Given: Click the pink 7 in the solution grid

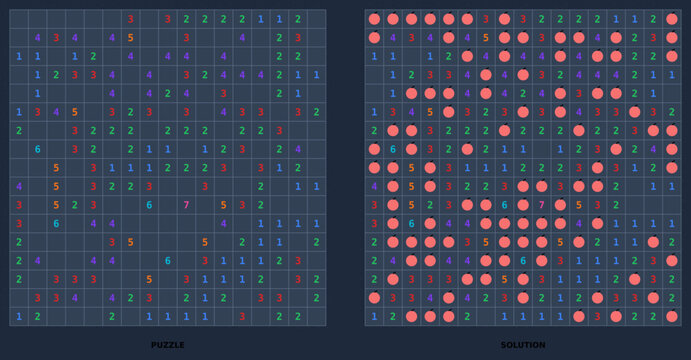Looking at the screenshot, I should point(542,205).
